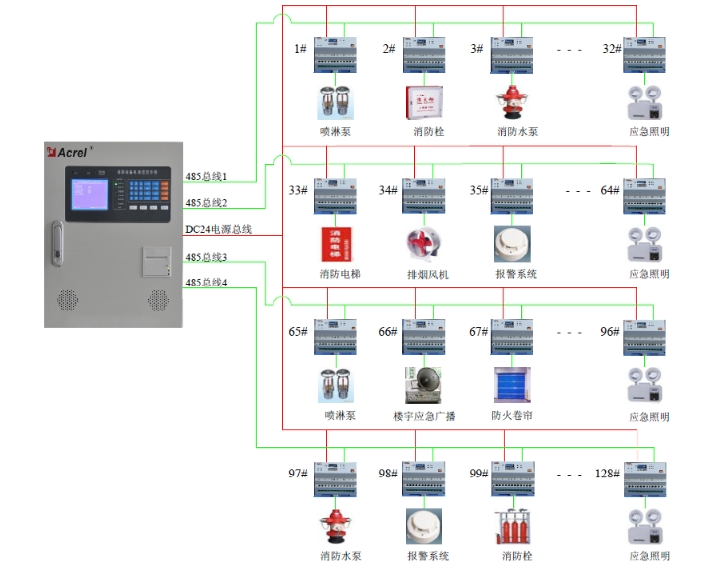The image size is (728, 571).
Task: Click the monitoring module labeled 97#
Action: tap(335, 479)
